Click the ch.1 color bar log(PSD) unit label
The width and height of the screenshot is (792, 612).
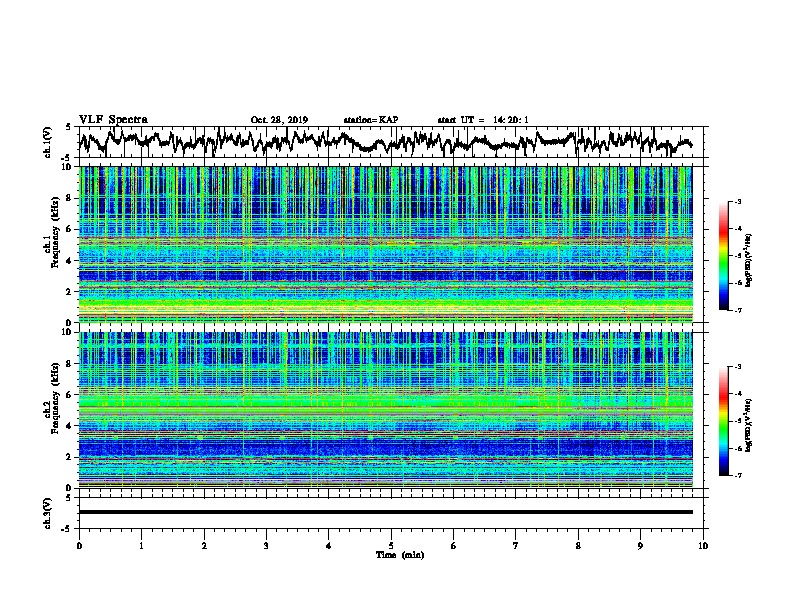point(749,260)
